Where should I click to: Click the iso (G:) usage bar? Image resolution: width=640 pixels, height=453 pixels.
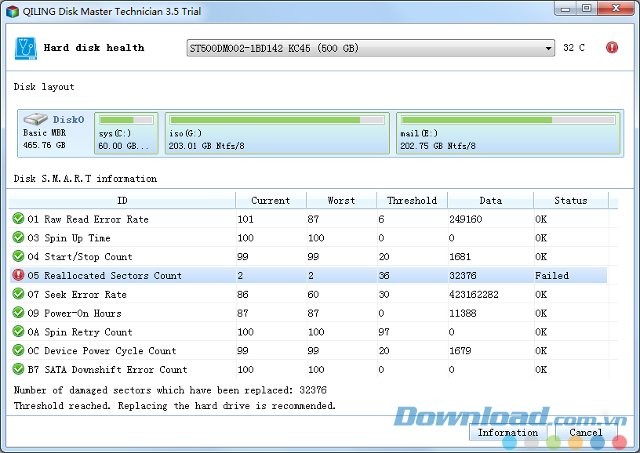277,120
